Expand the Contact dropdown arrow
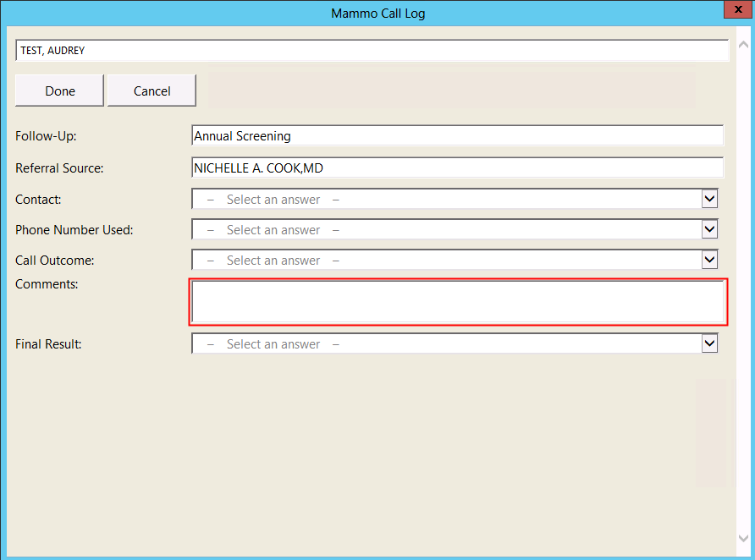The height and width of the screenshot is (560, 755). tap(709, 199)
